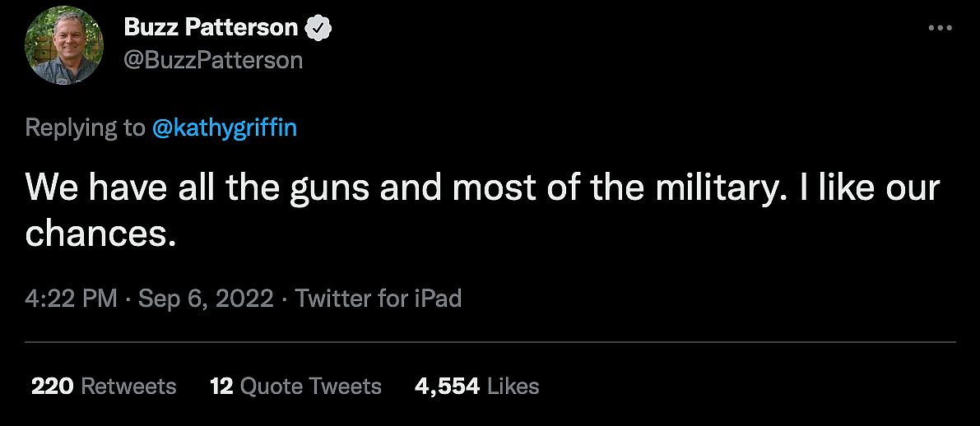Screen dimensions: 980x426
Task: Select the Sep 6, 2022 date
Action: pos(205,298)
